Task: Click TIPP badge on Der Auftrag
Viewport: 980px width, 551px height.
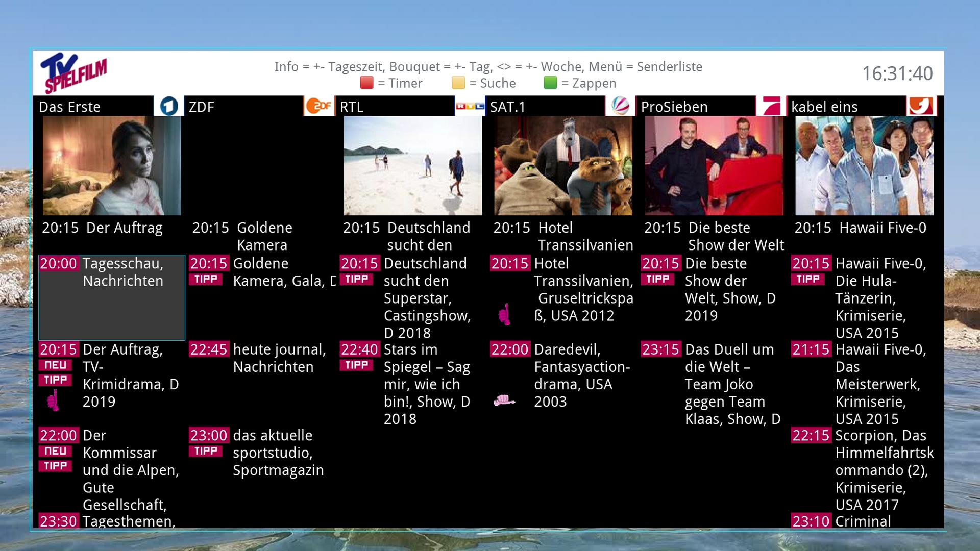Action: tap(55, 380)
